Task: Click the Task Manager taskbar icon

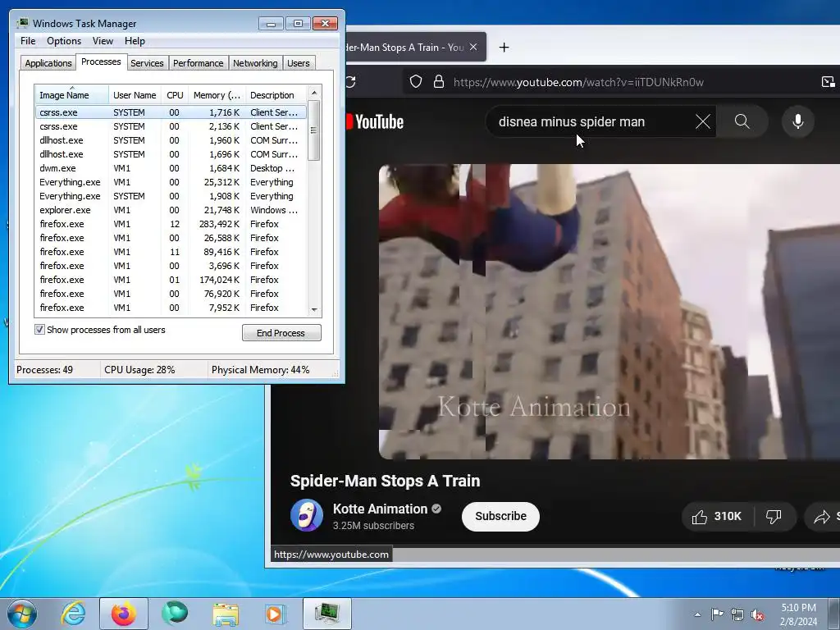Action: [326, 614]
